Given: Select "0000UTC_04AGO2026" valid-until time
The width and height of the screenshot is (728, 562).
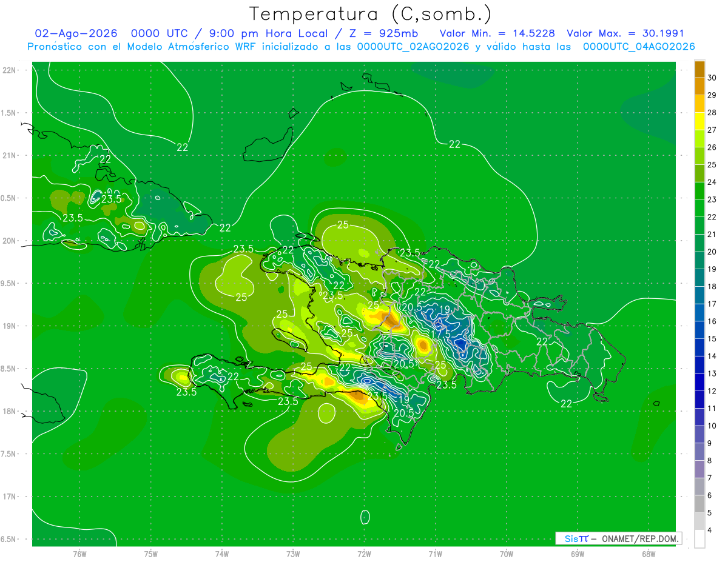Looking at the screenshot, I should pos(639,47).
